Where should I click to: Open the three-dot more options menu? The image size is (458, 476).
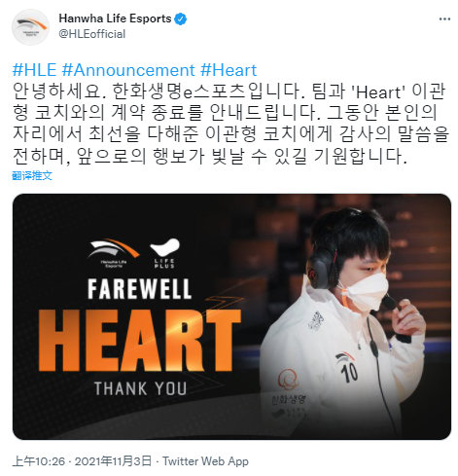click(x=444, y=18)
